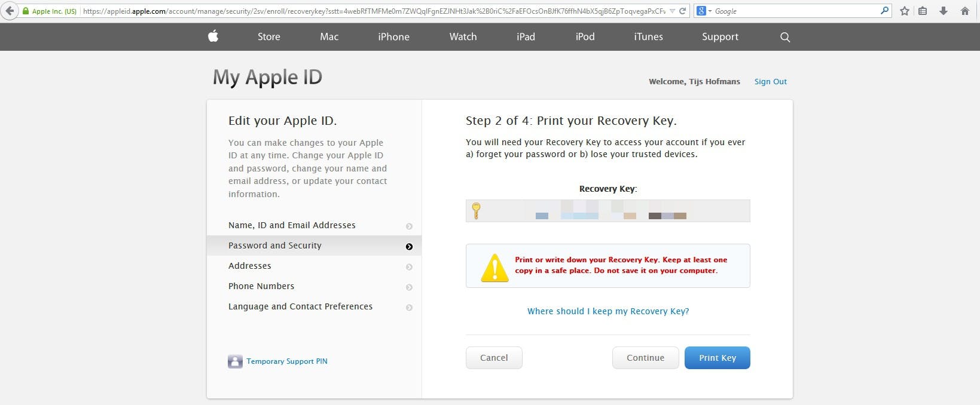
Task: Reload the page with the refresh icon
Action: pyautogui.click(x=682, y=11)
